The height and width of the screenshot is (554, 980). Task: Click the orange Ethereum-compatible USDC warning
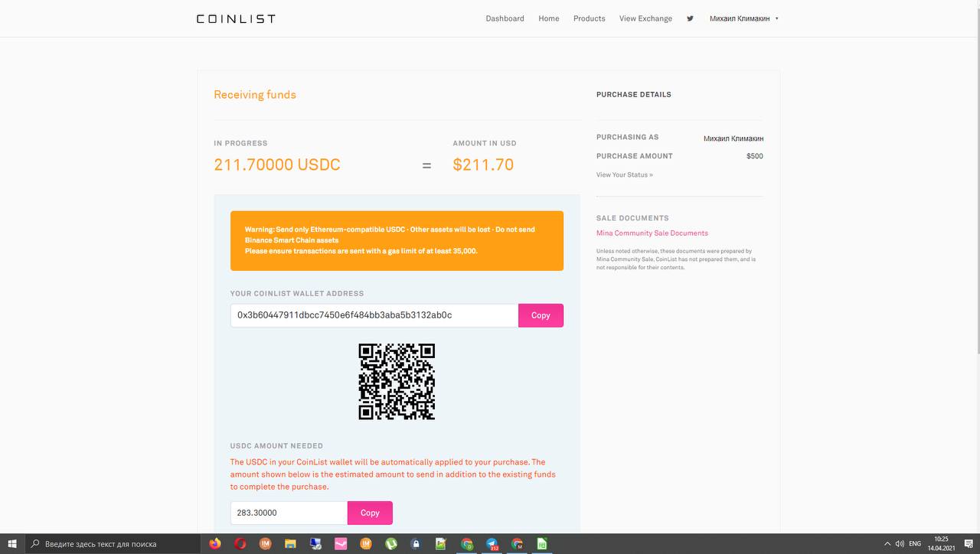397,240
